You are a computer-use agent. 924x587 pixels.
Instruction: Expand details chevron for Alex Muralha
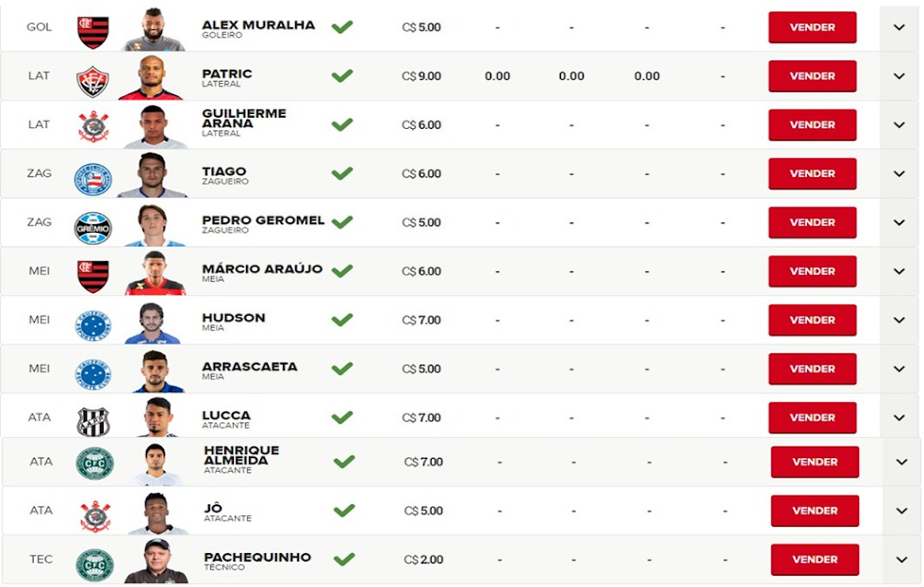[x=899, y=27]
